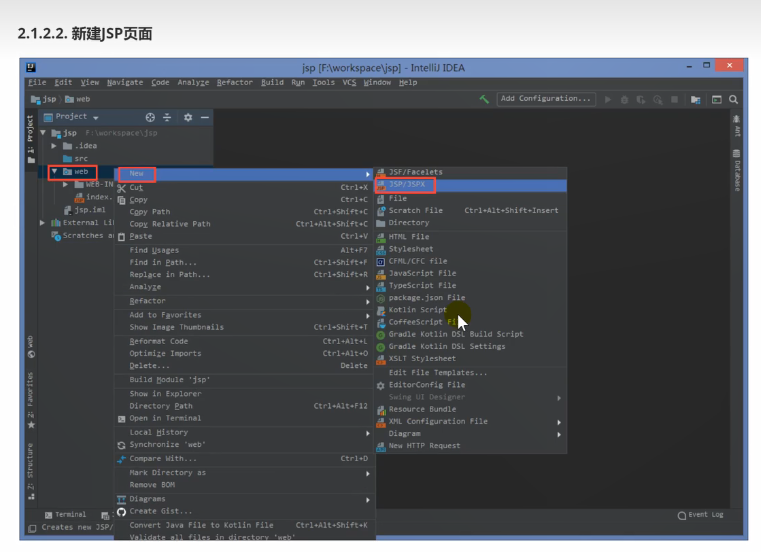
Task: Toggle tool window buttons icon at bottom-left corner
Action: pos(32,528)
